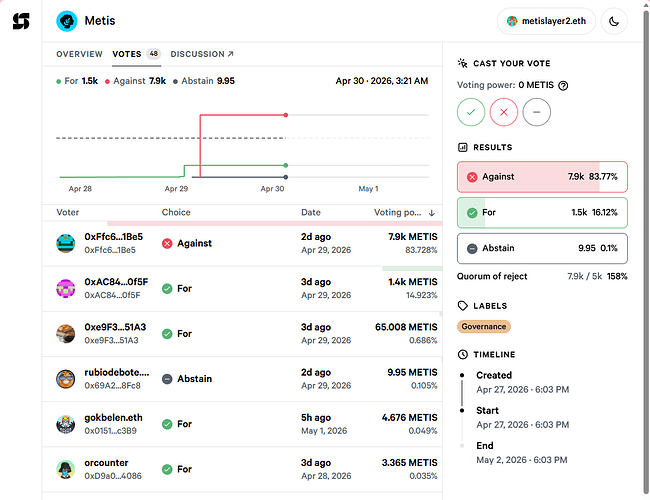650x500 pixels.
Task: Open the voting power help icon
Action: [x=563, y=86]
